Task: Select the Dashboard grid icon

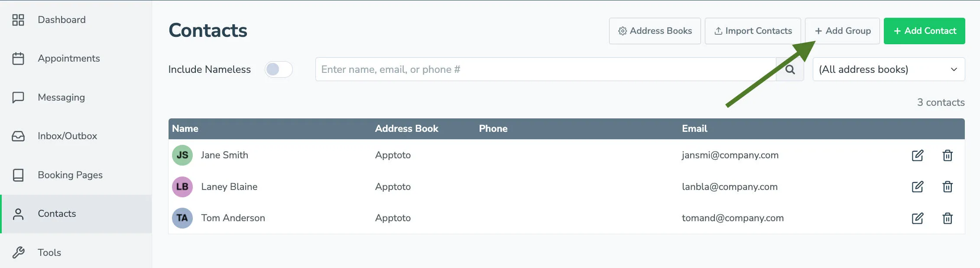Action: [x=18, y=20]
